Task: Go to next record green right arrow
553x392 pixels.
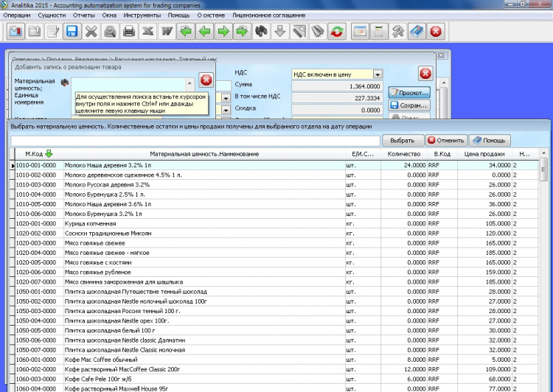Action: [x=223, y=32]
